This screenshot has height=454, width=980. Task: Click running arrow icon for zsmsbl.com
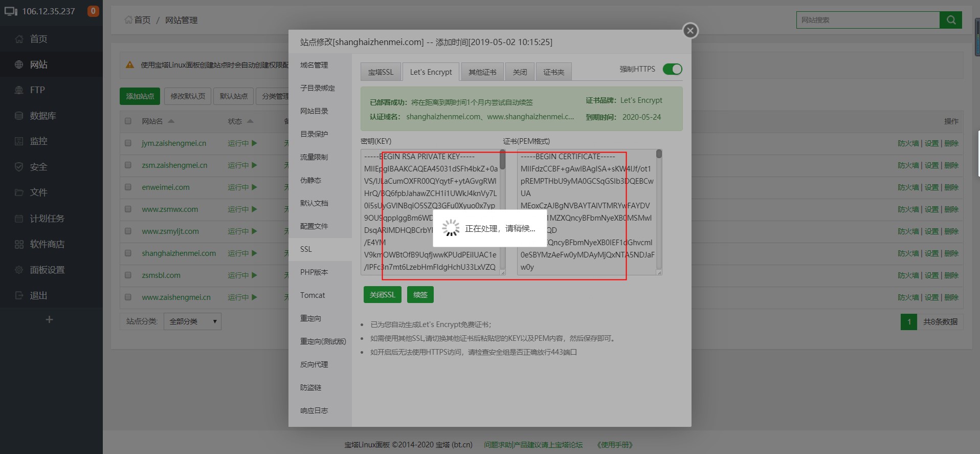click(255, 275)
